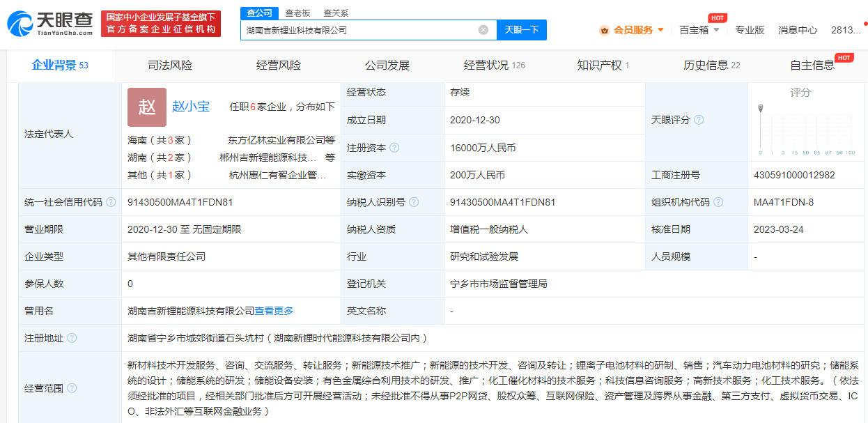Select credit code 91430500MA4T1FDN81 under 统一社会信用代码
Image resolution: width=868 pixels, height=423 pixels.
(180, 202)
